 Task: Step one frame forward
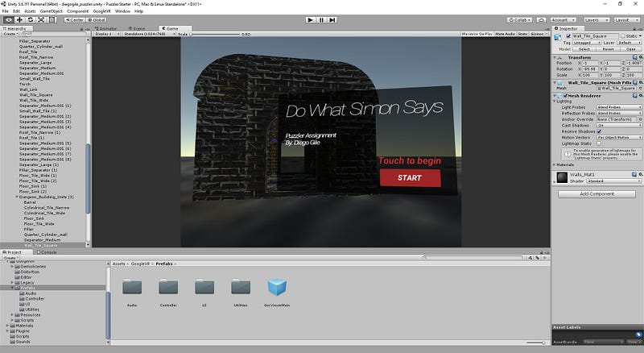tap(332, 20)
